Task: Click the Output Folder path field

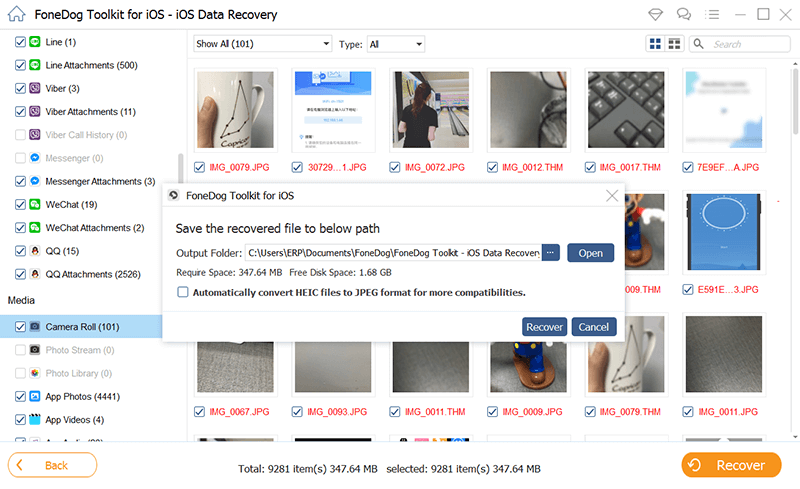Action: click(393, 253)
